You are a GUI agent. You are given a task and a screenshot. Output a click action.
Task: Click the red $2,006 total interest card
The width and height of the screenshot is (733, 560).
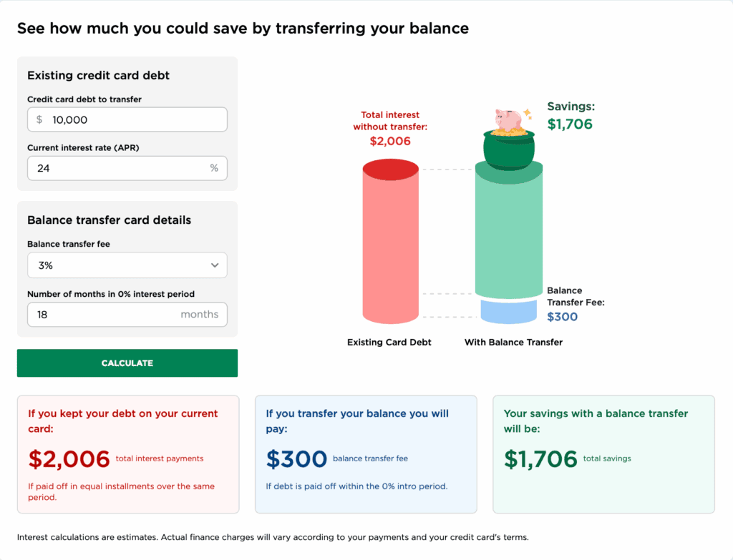click(128, 453)
